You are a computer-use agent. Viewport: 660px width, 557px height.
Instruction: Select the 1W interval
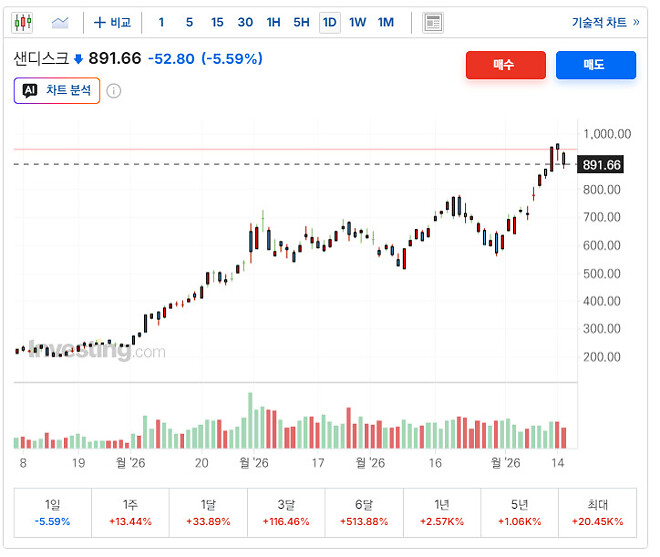click(x=357, y=22)
